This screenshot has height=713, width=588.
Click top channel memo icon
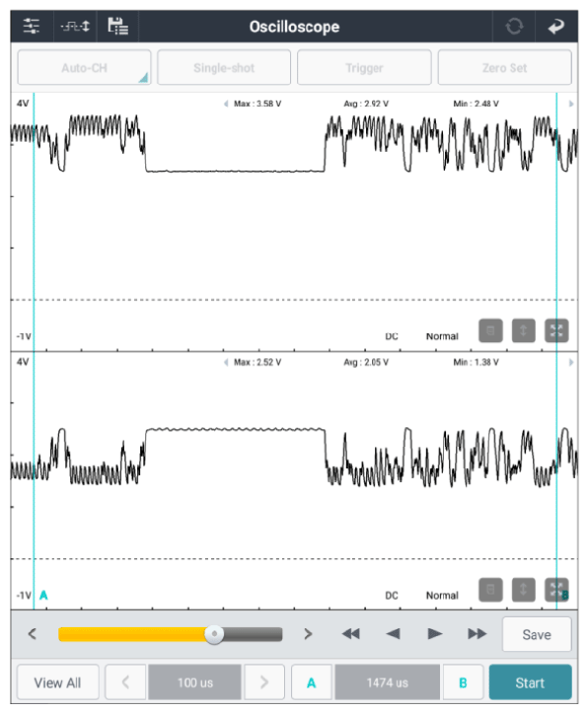tap(490, 330)
